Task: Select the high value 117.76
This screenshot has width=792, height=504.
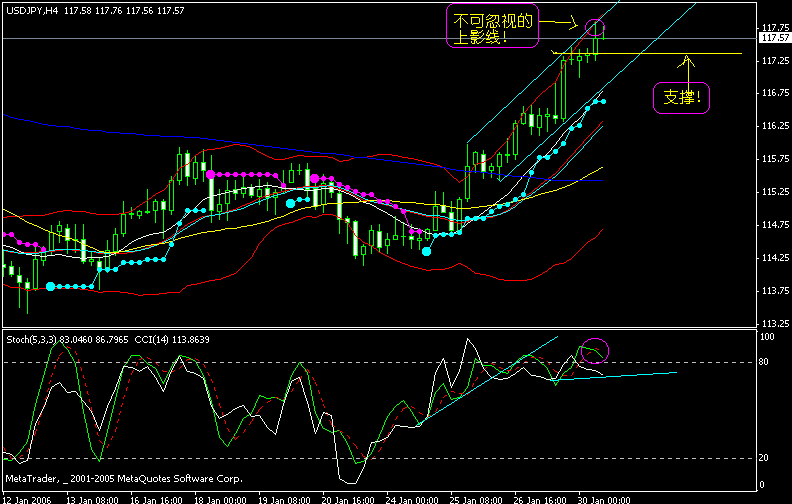Action: 108,11
